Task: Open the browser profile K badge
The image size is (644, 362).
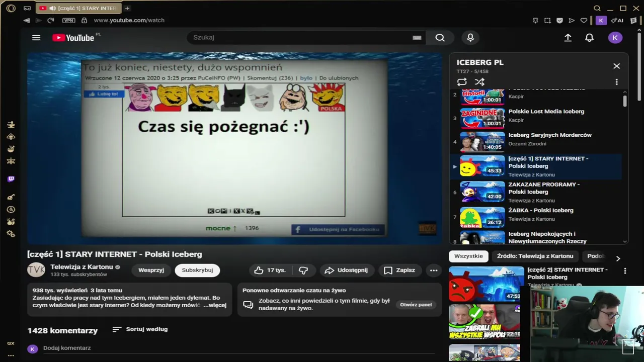Action: click(601, 21)
